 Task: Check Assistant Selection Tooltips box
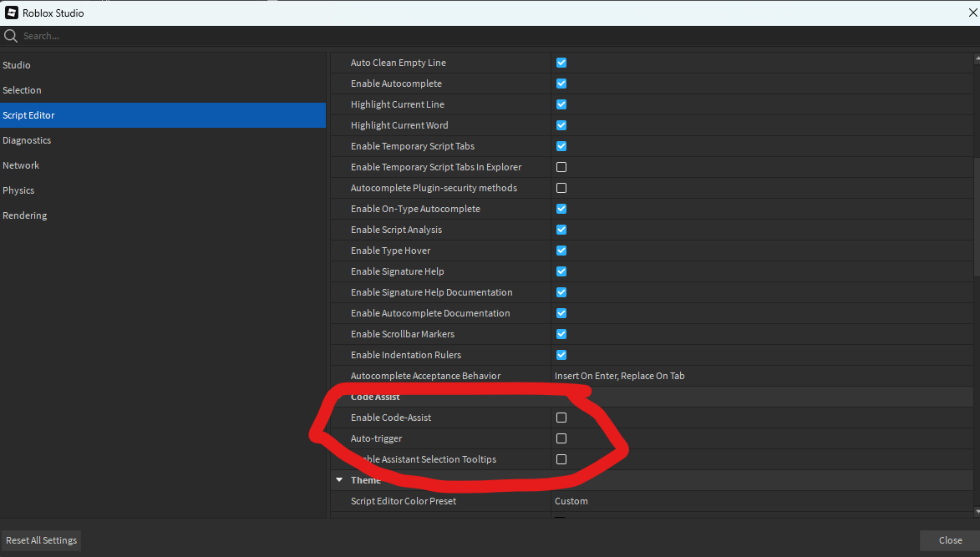561,459
